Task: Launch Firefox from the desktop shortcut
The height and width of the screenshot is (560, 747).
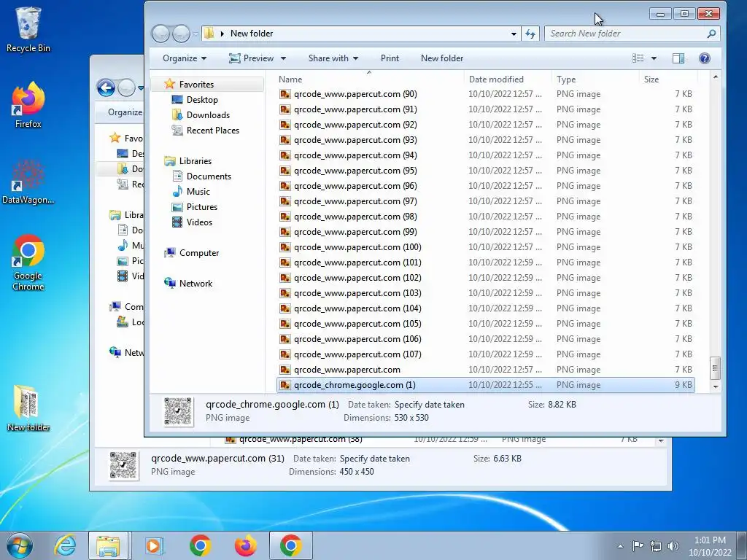Action: pos(28,105)
